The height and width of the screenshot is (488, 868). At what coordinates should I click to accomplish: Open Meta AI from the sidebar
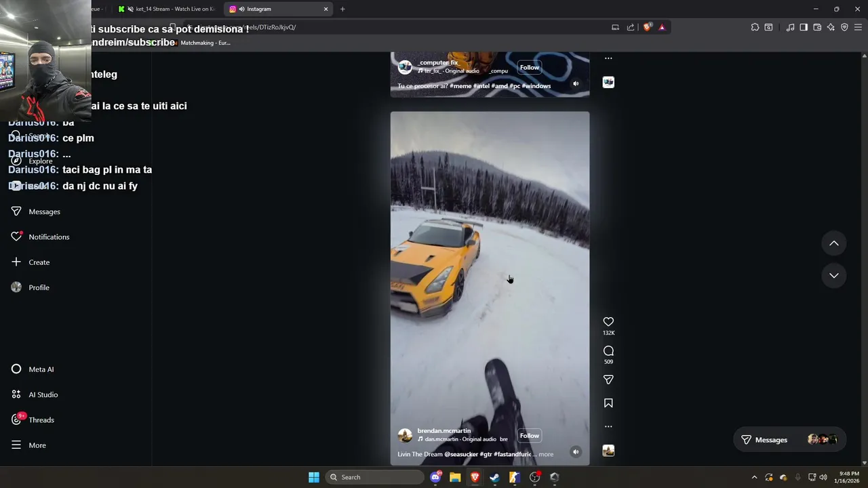tap(33, 369)
